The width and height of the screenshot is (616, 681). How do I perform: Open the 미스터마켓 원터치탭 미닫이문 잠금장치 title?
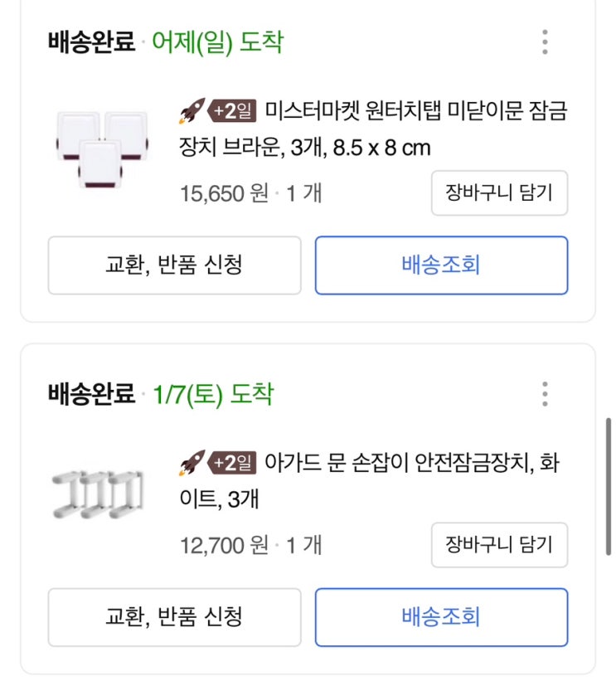click(x=375, y=129)
